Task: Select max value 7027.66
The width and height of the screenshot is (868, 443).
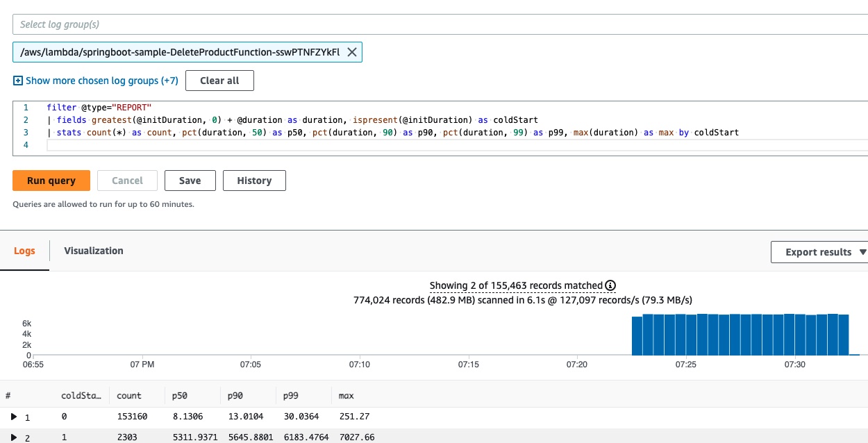Action: pyautogui.click(x=357, y=437)
